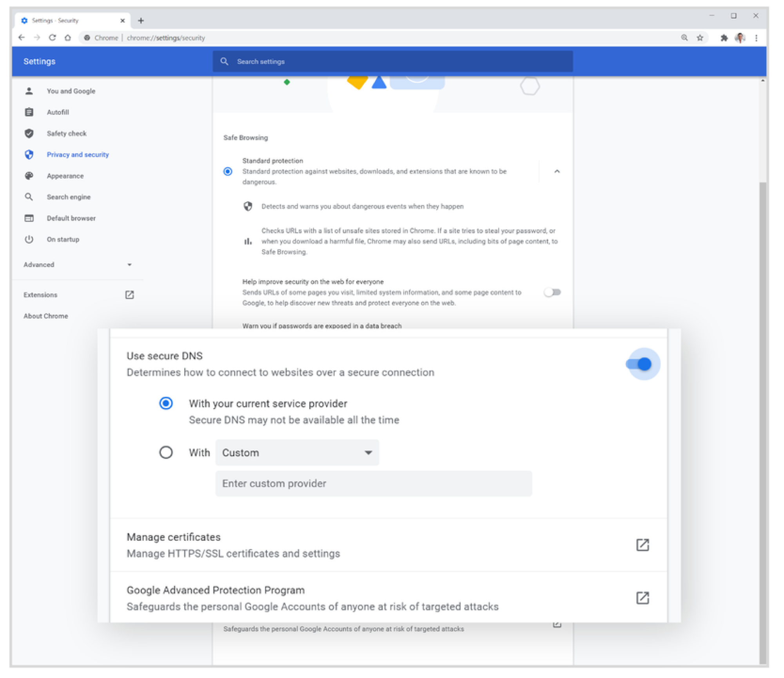Image resolution: width=784 pixels, height=678 pixels.
Task: Collapse the Standard protection details chevron
Action: [557, 171]
